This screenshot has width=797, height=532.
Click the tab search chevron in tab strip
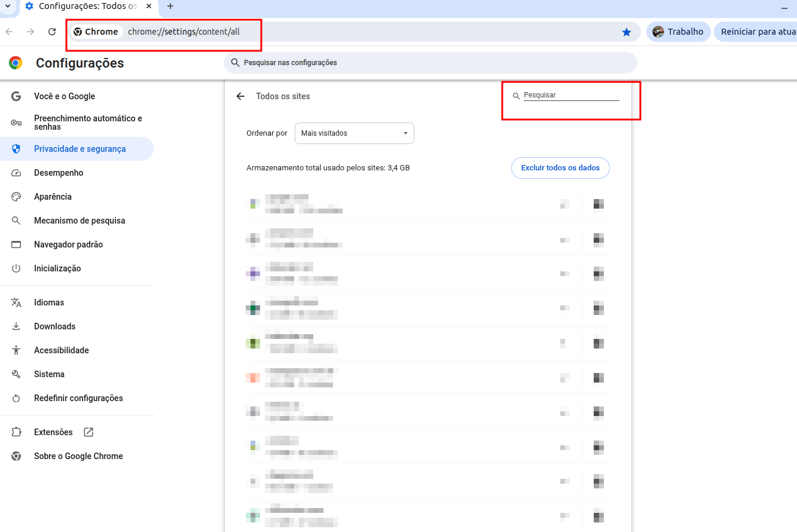pyautogui.click(x=8, y=6)
